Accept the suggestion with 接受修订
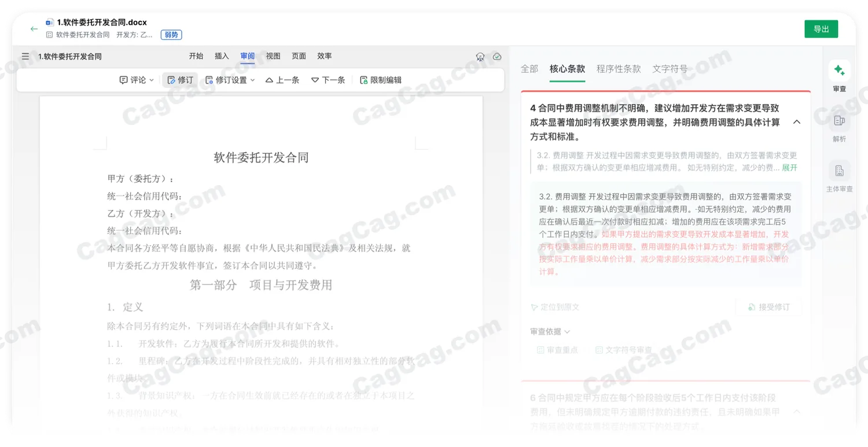Viewport: 868px width, 447px height. point(768,307)
